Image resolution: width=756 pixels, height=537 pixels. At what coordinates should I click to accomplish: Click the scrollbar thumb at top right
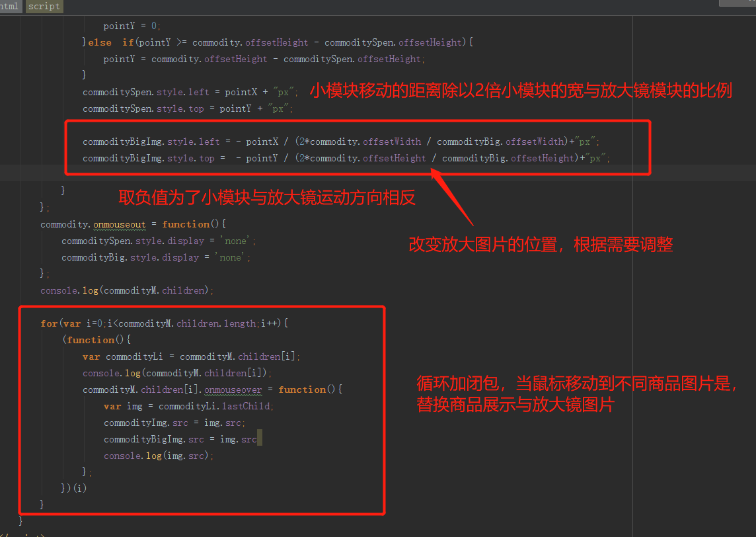[x=737, y=3]
